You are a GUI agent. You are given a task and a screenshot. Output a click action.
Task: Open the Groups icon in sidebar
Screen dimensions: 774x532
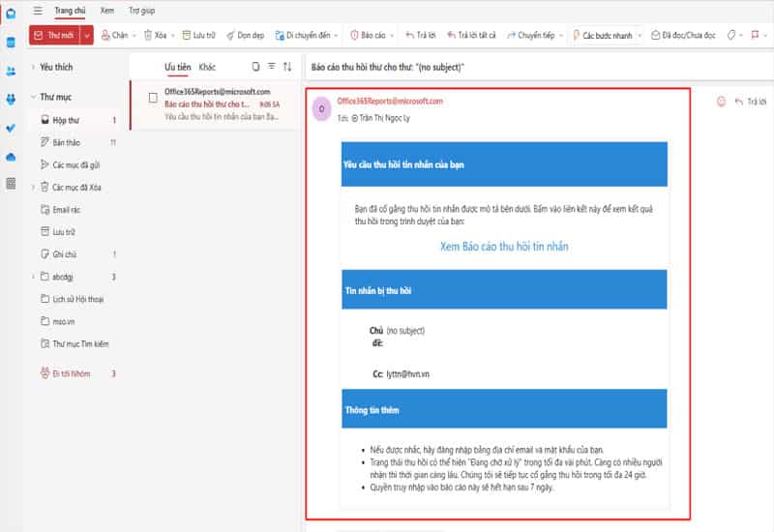(11, 100)
